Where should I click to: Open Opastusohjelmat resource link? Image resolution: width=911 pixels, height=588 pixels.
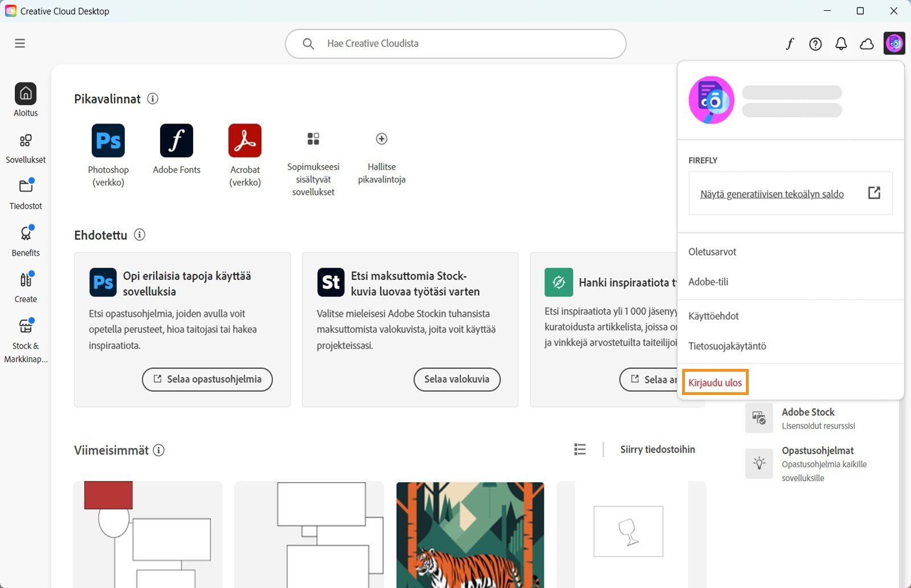pos(818,451)
